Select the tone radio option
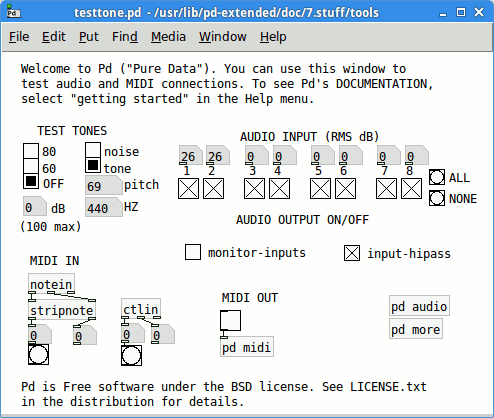494x418 pixels. pyautogui.click(x=93, y=165)
